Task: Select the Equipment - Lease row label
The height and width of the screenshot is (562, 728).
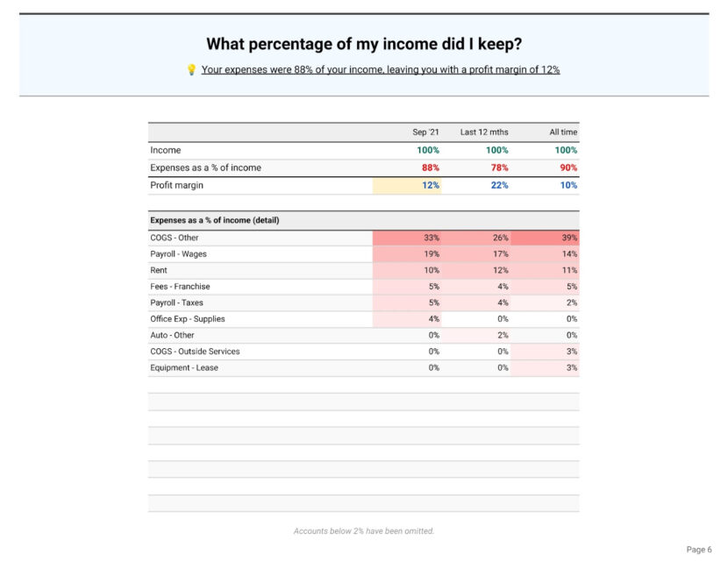Action: point(184,368)
